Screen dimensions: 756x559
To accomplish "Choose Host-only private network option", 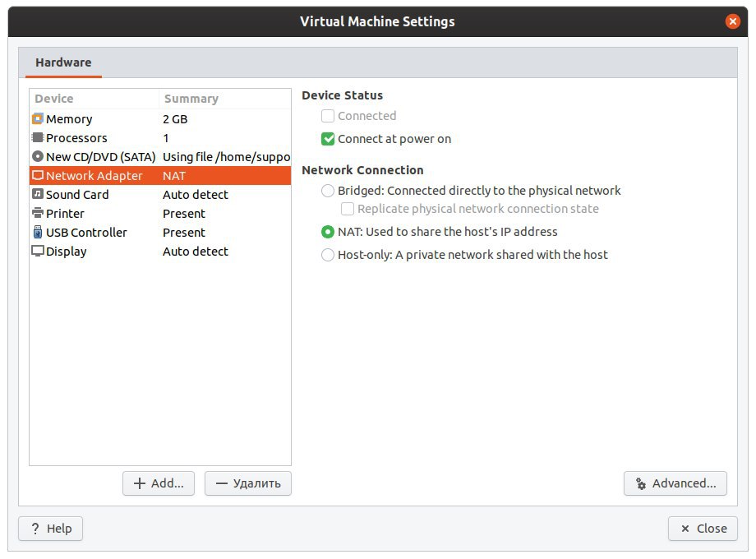I will coord(328,255).
